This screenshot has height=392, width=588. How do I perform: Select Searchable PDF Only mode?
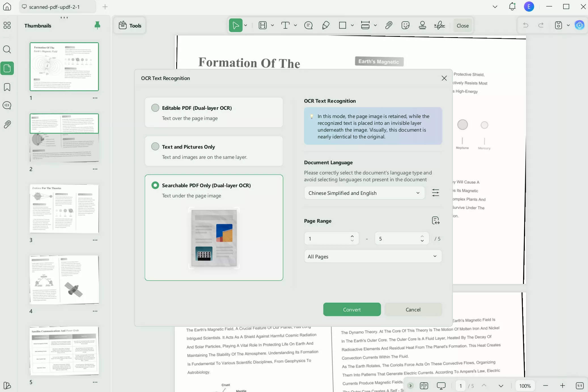[155, 185]
